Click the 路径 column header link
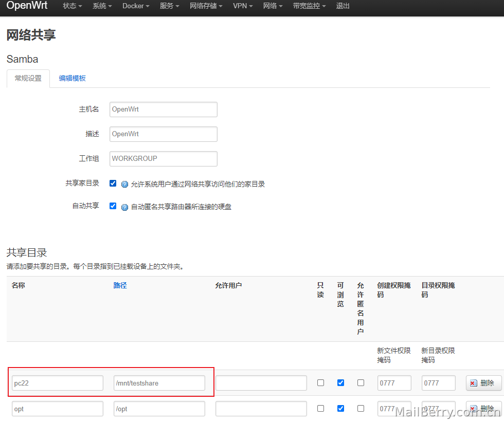 click(120, 285)
